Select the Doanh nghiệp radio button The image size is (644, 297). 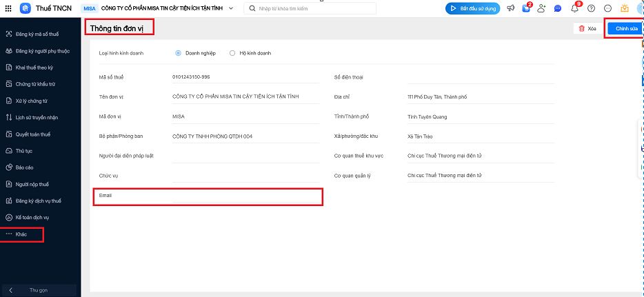(x=179, y=53)
